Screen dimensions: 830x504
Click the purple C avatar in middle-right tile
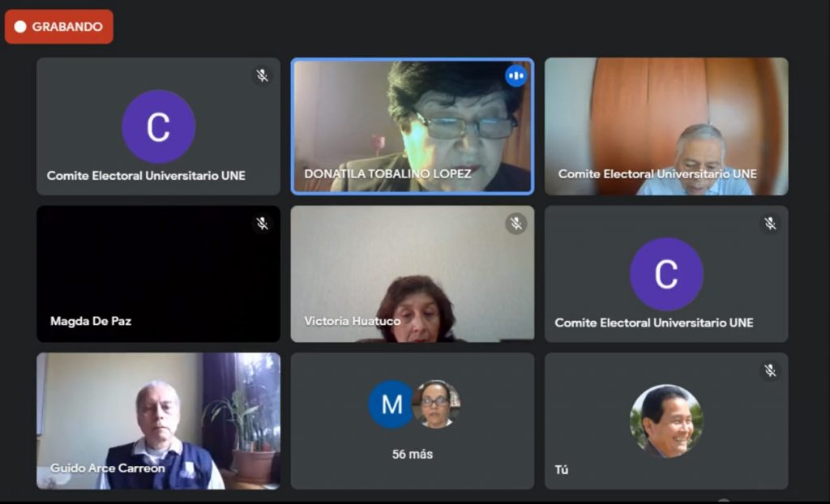[x=666, y=274]
